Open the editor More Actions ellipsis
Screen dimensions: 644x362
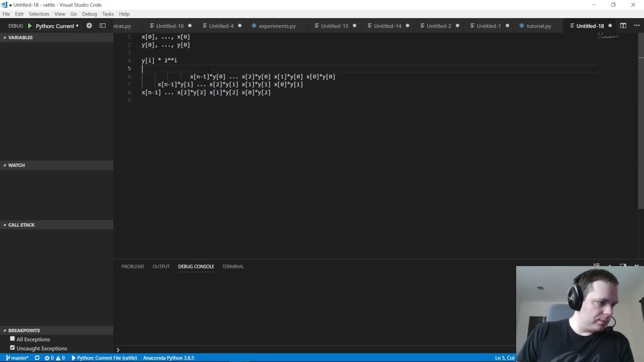pos(635,26)
